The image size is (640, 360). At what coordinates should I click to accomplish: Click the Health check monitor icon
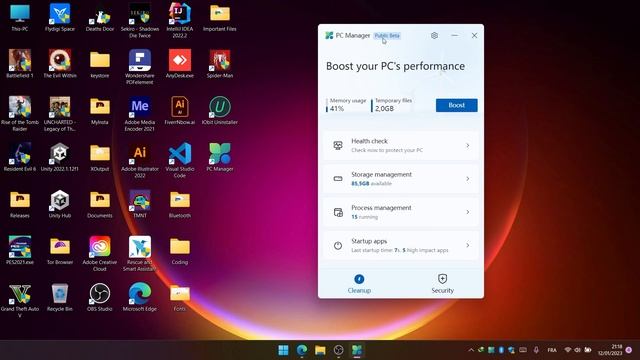click(338, 146)
